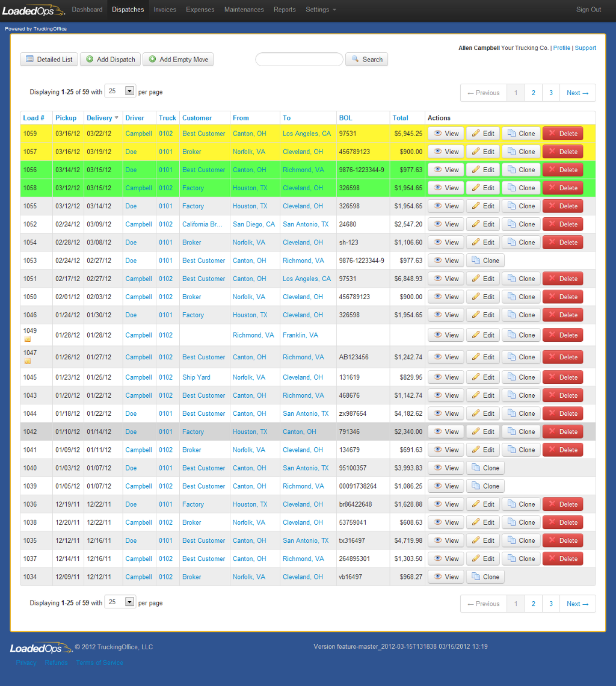
Task: Delete load 1059 with the red button
Action: pyautogui.click(x=562, y=134)
